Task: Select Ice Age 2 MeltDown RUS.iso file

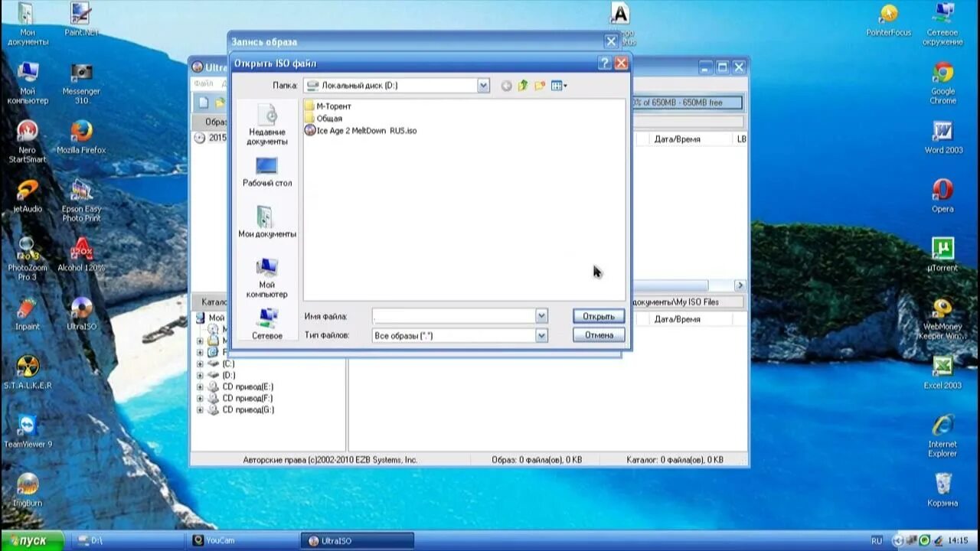Action: tap(361, 131)
